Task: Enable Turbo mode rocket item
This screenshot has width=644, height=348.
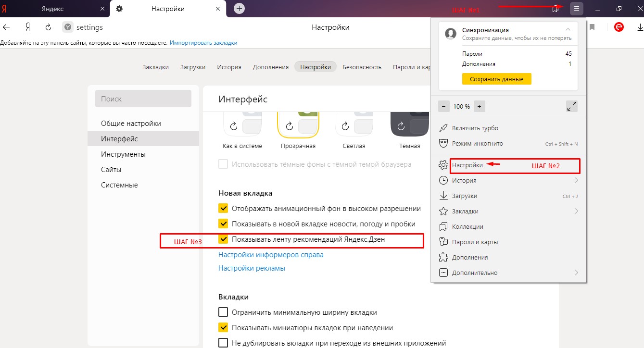Action: click(x=475, y=128)
